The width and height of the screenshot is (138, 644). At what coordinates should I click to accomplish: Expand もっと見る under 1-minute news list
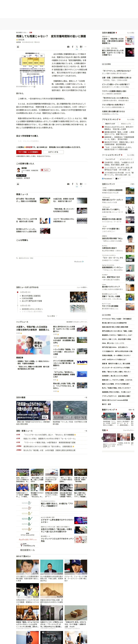tap(52, 316)
